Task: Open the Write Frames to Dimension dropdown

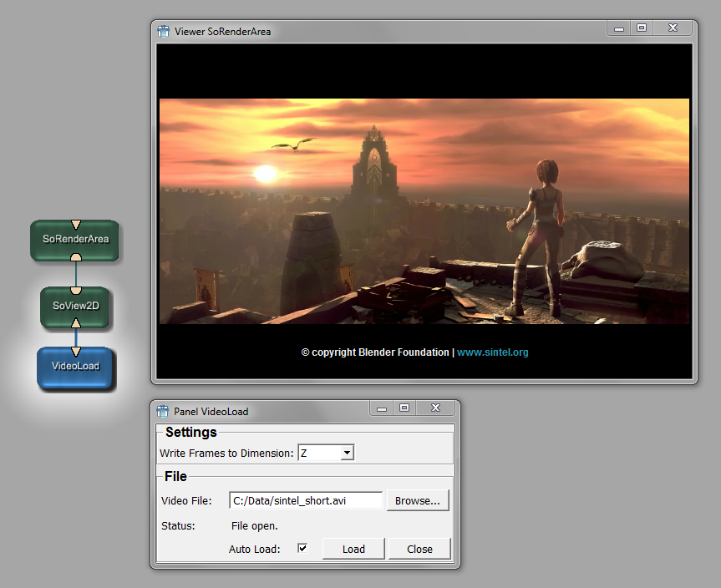Action: 326,453
